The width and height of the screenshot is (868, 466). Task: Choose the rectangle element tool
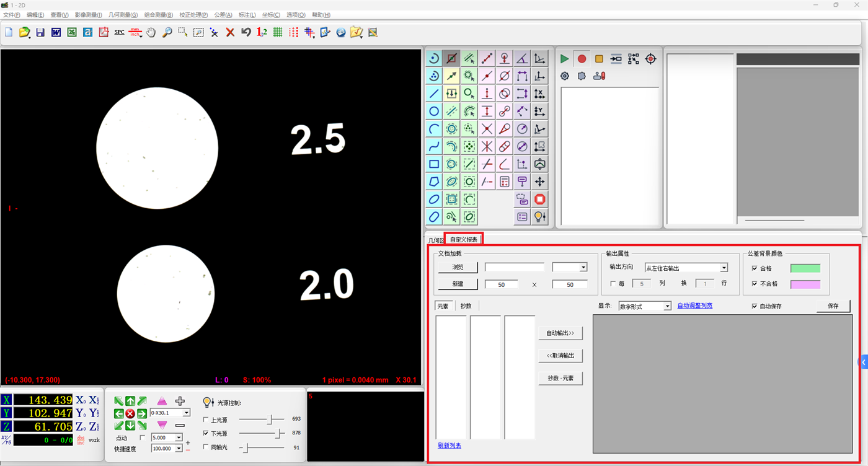434,164
